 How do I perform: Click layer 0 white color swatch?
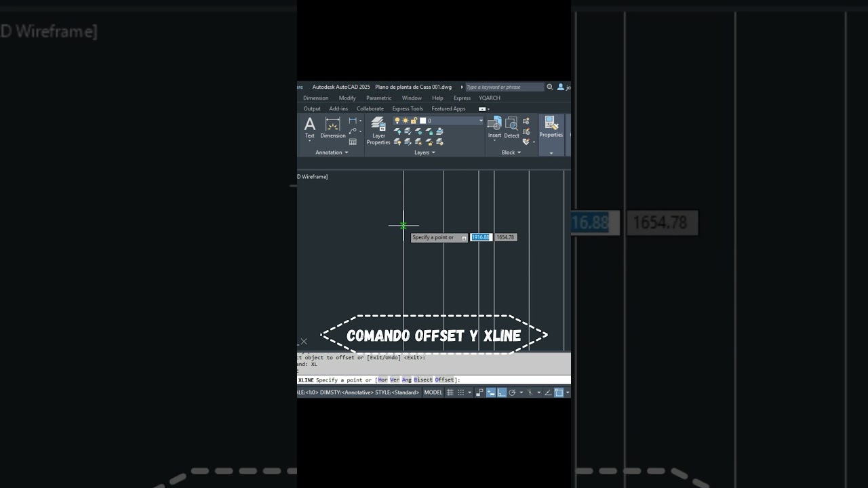[x=422, y=121]
